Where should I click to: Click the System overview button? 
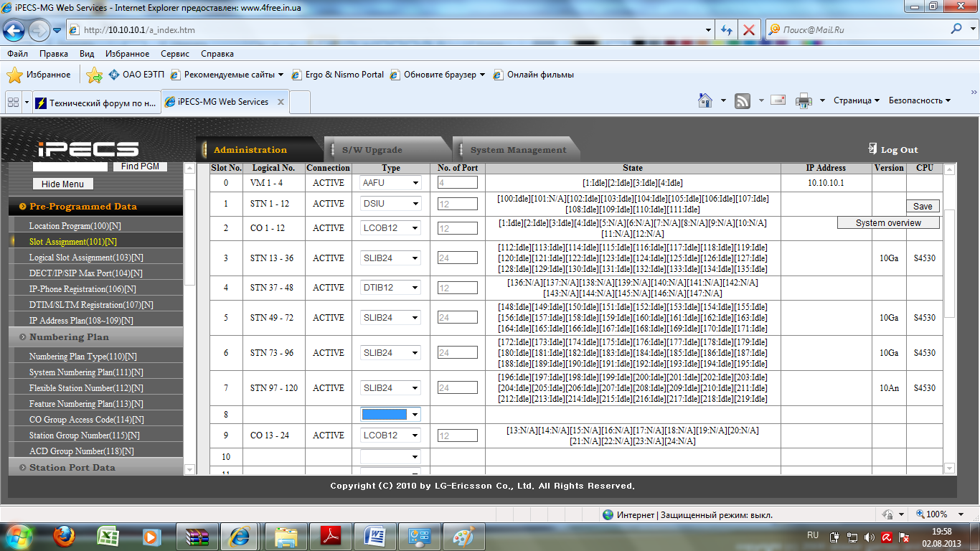[888, 223]
